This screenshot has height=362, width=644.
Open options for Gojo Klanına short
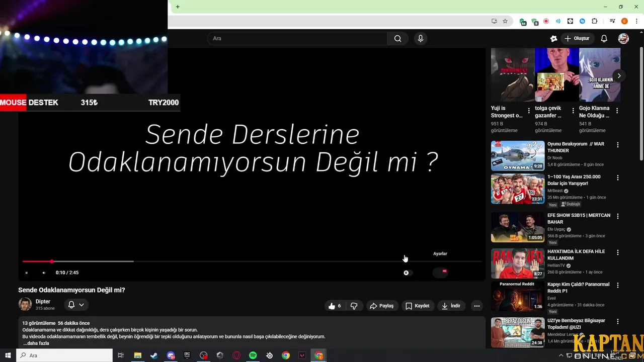click(x=617, y=111)
